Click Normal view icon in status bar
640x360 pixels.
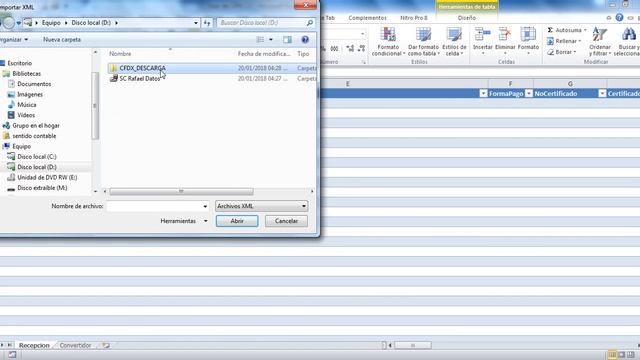pos(612,355)
